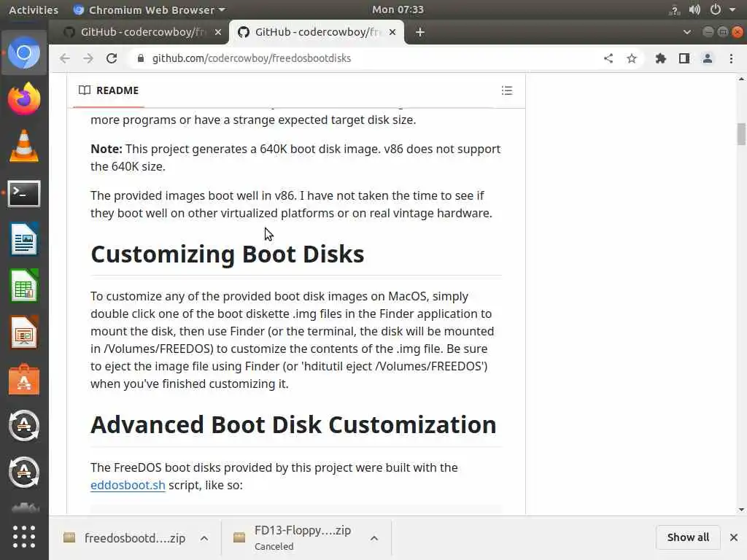Open Chromium Web Browser app menu

pos(150,9)
